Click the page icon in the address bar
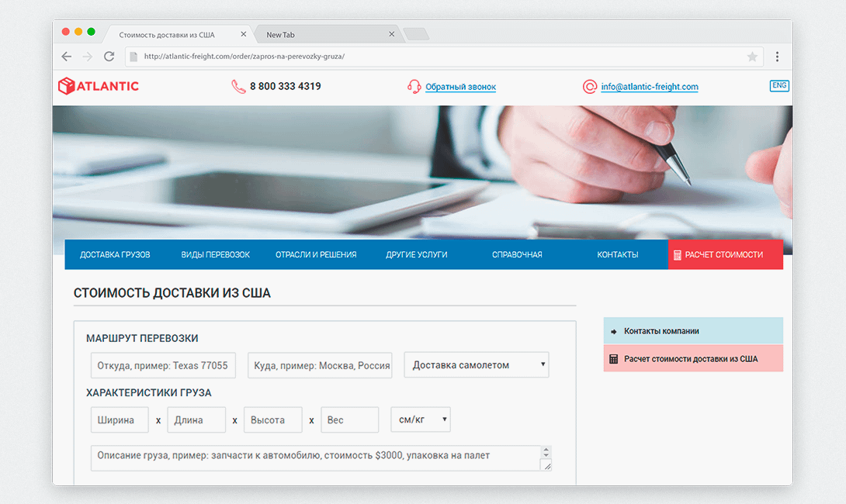This screenshot has width=846, height=504. pos(133,57)
